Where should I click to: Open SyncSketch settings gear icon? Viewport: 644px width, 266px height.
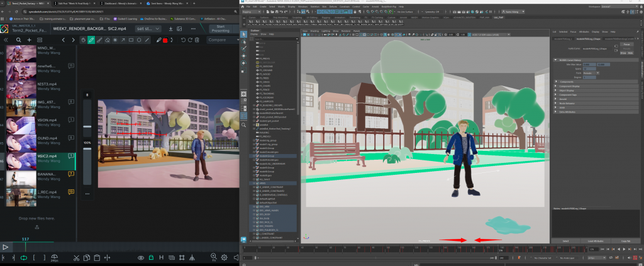coord(224,258)
